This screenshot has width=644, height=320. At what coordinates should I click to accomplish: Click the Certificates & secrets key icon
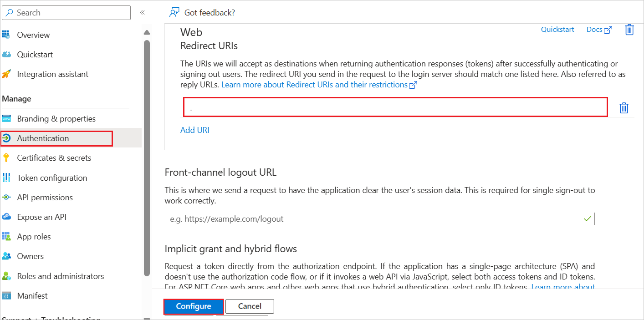coord(6,157)
